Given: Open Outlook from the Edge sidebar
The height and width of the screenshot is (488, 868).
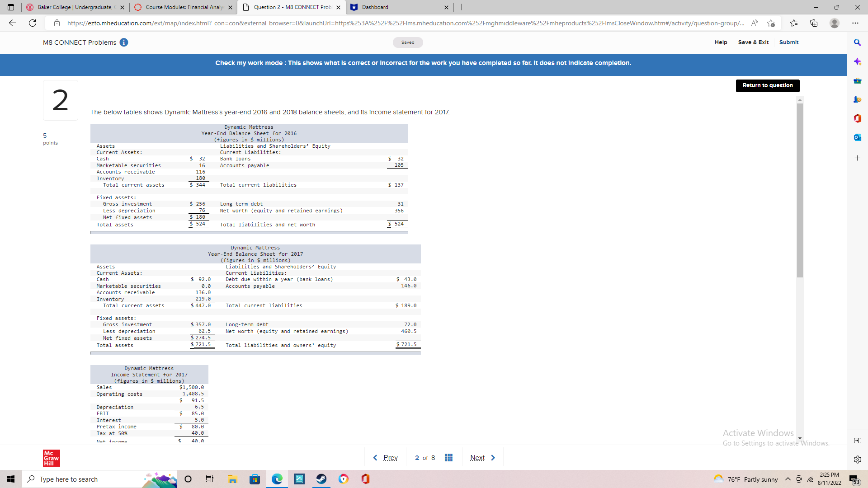Looking at the screenshot, I should tap(858, 137).
